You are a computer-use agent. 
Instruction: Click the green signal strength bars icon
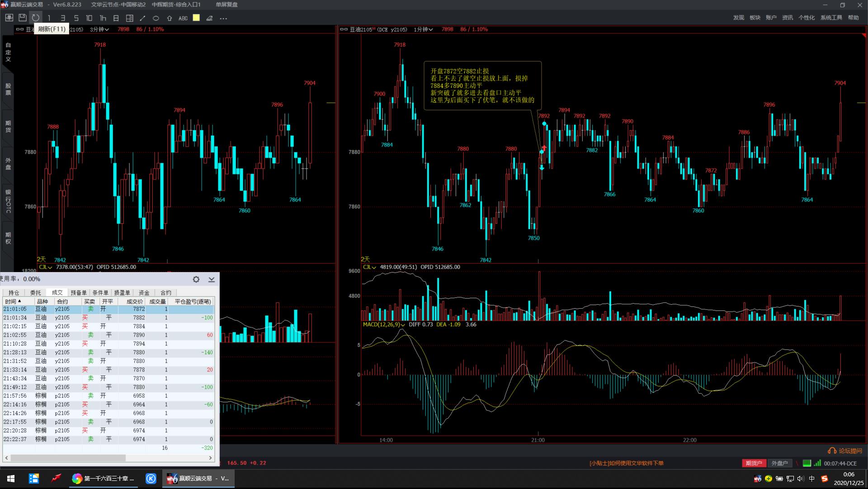pyautogui.click(x=817, y=463)
